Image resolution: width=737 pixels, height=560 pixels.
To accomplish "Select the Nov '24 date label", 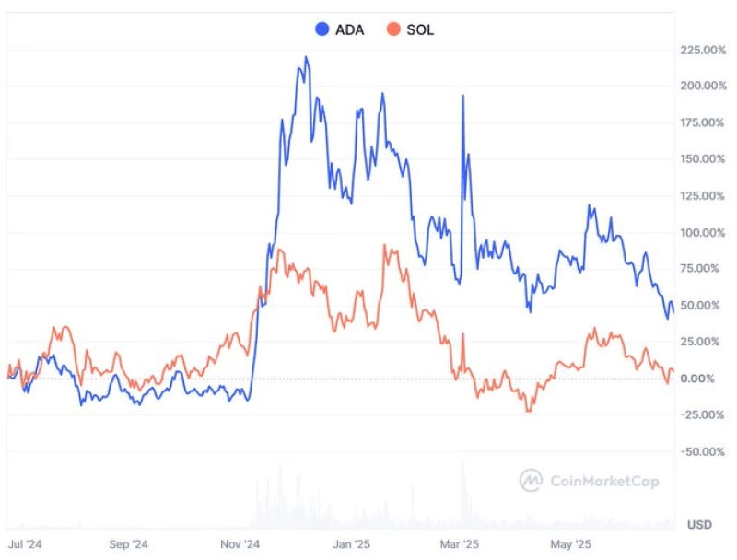I will click(x=240, y=544).
